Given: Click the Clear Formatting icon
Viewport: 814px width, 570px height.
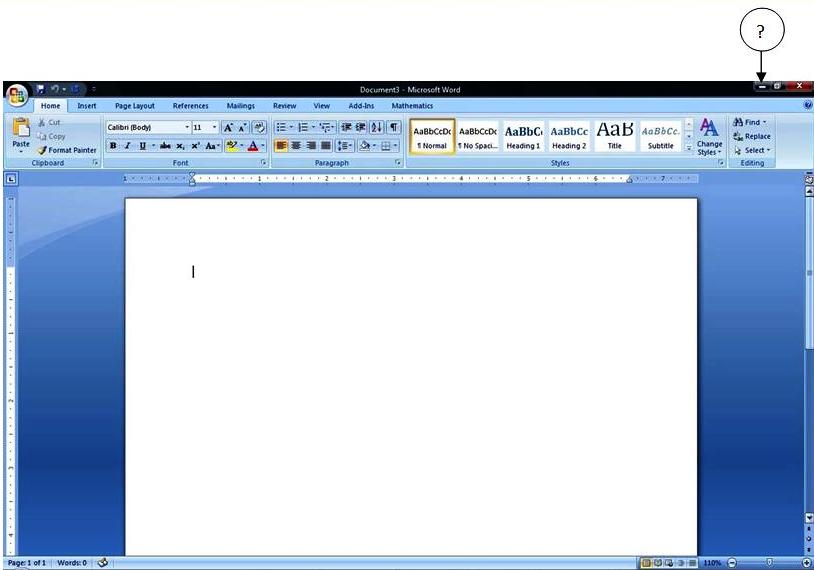Looking at the screenshot, I should click(x=259, y=128).
